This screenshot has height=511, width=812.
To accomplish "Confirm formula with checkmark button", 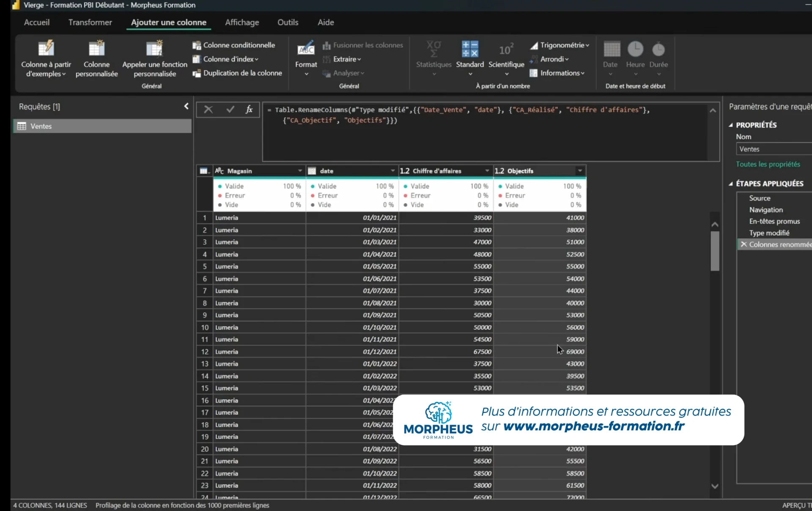I will tap(230, 110).
